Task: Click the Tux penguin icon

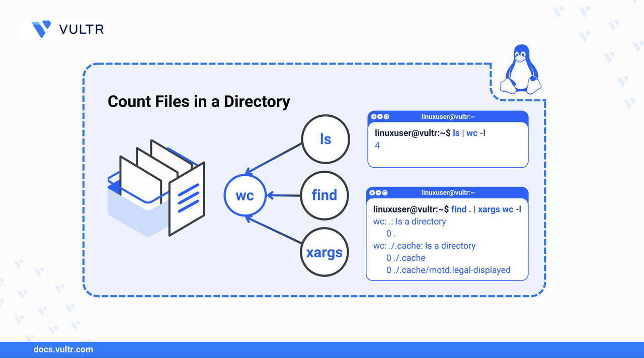Action: (520, 69)
